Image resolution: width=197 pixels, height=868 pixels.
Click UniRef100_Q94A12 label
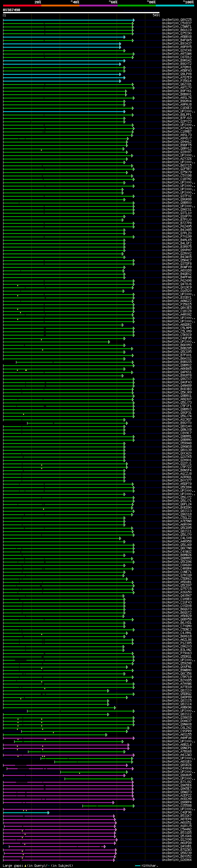coord(177,142)
